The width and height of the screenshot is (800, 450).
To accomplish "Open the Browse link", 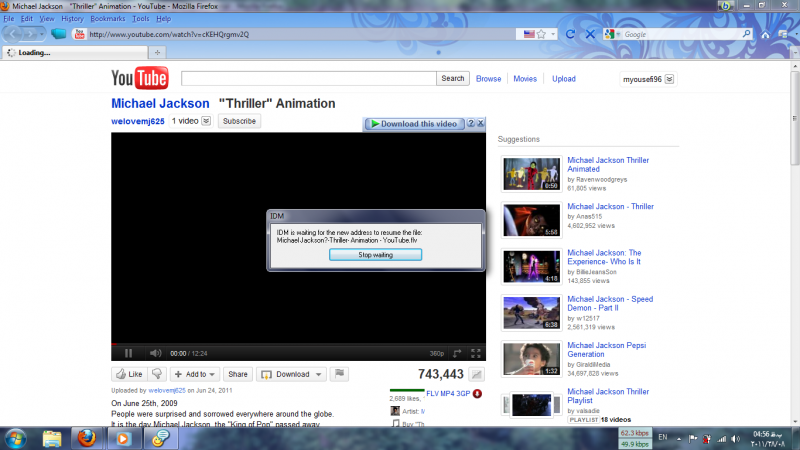I will [488, 79].
